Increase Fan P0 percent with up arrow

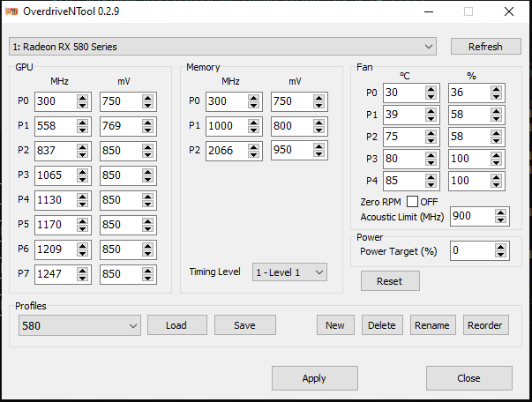pos(496,89)
